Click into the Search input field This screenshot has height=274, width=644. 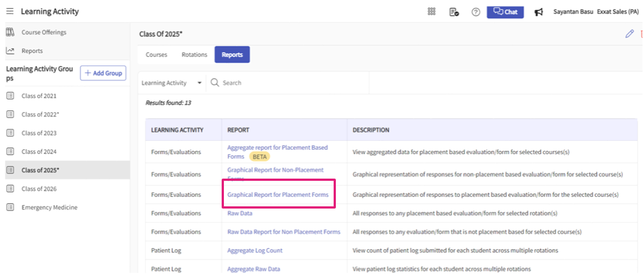(x=288, y=83)
